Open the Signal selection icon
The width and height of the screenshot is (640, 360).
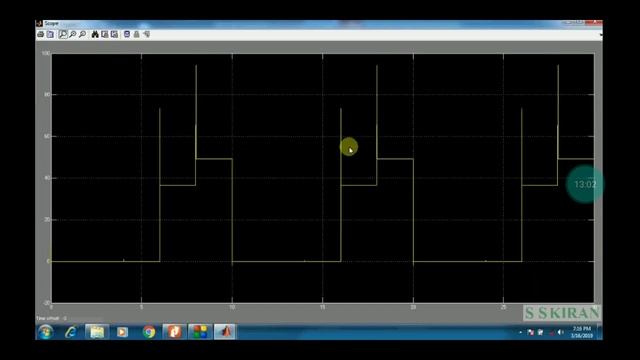click(x=147, y=34)
